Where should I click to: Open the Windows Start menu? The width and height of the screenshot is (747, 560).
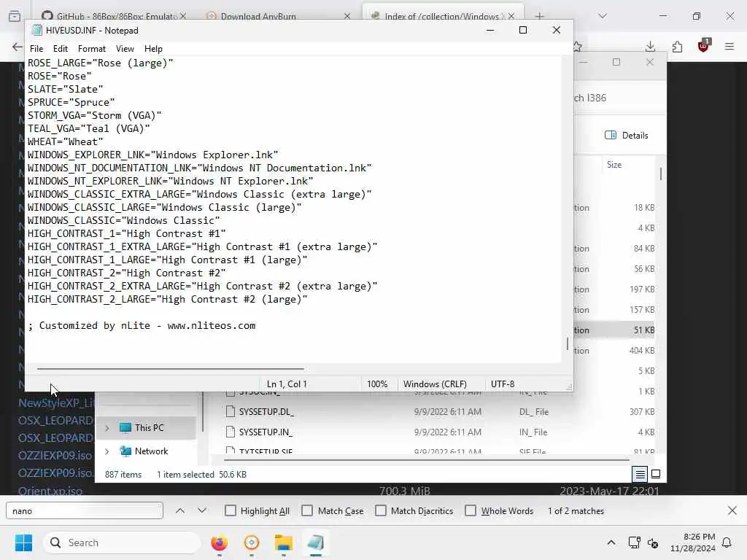(23, 542)
